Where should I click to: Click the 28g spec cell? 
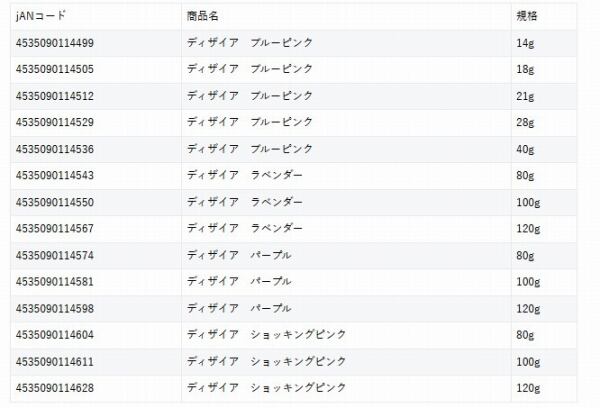click(525, 122)
